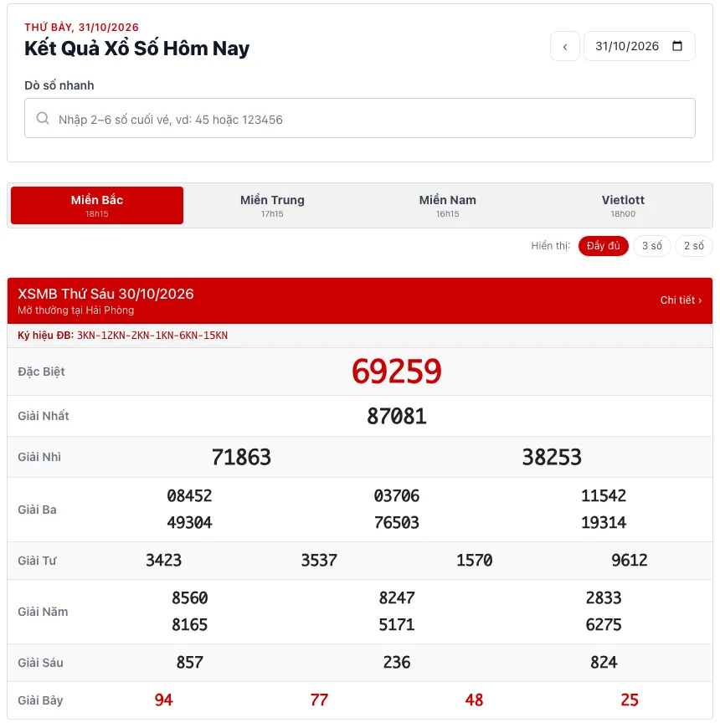Switch to the Miền Trung tab
Viewport: 720px width, 728px height.
click(272, 205)
